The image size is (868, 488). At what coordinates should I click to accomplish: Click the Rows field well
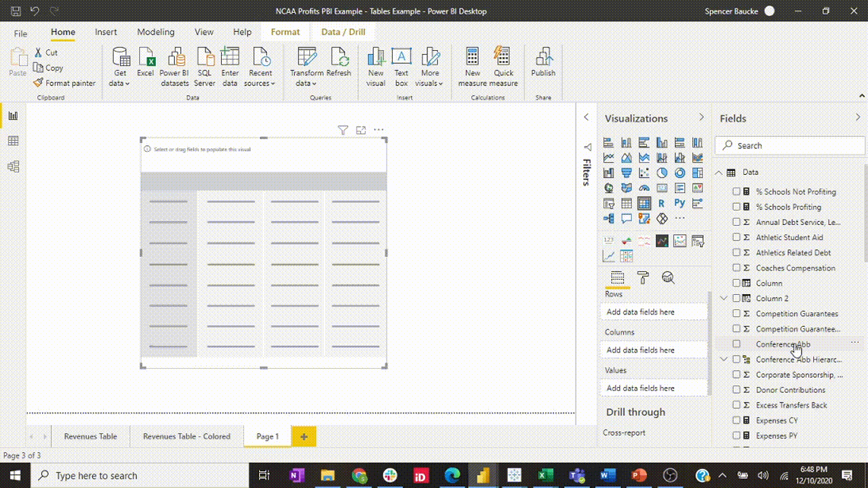(654, 312)
